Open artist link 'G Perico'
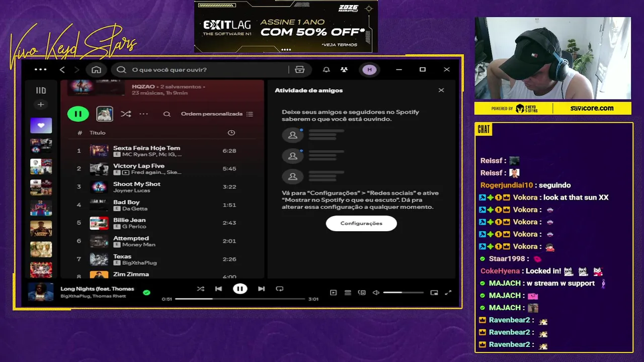This screenshot has width=644, height=362. [x=134, y=227]
